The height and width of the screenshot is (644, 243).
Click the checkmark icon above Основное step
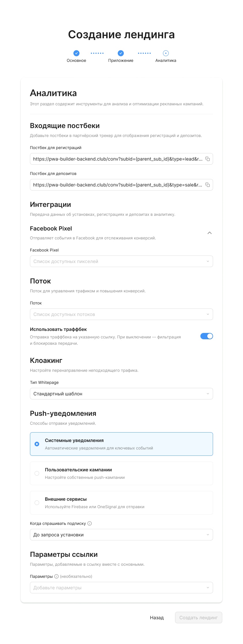tap(76, 53)
